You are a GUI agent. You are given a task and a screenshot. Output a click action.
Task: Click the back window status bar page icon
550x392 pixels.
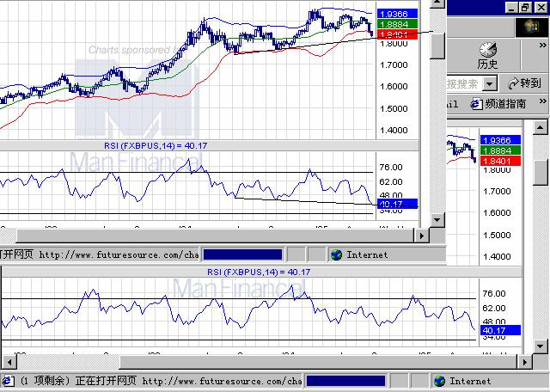(8, 381)
